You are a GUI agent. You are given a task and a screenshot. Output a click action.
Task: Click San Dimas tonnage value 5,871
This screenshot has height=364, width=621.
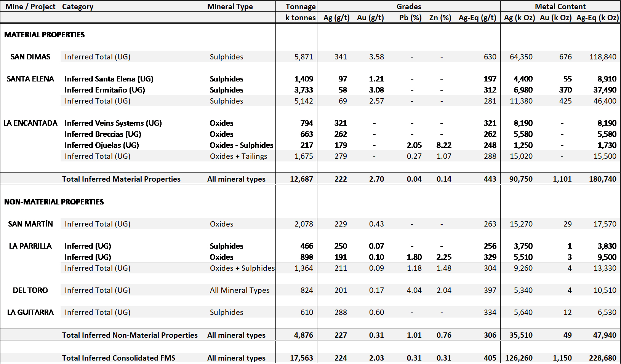304,57
